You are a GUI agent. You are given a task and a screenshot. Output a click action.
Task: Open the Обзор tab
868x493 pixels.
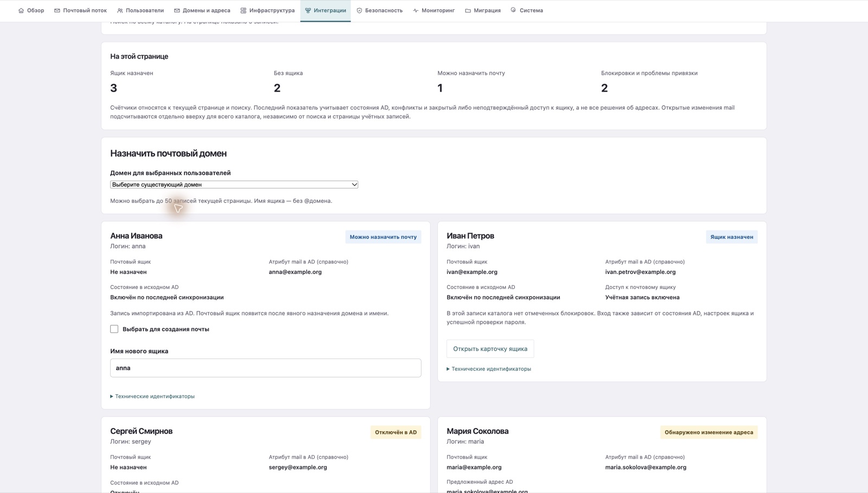pyautogui.click(x=31, y=10)
